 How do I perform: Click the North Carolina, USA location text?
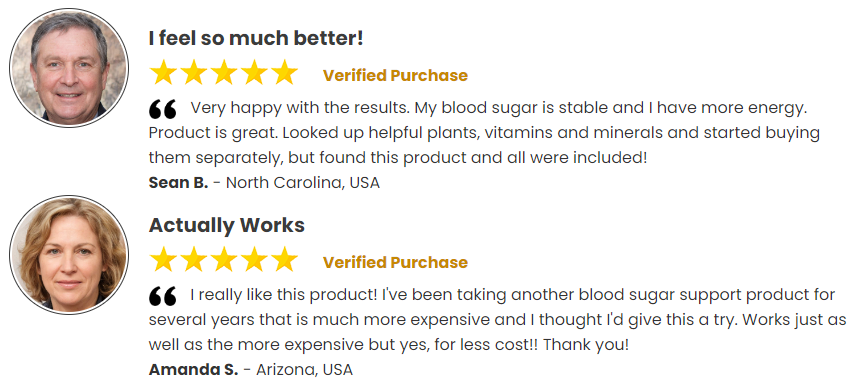[303, 183]
